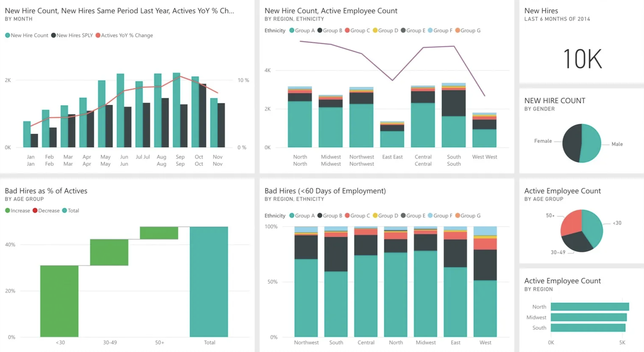Open the "Bad Hires as % of Actives" tile title
Viewport: 644px width, 352px height.
click(x=46, y=191)
